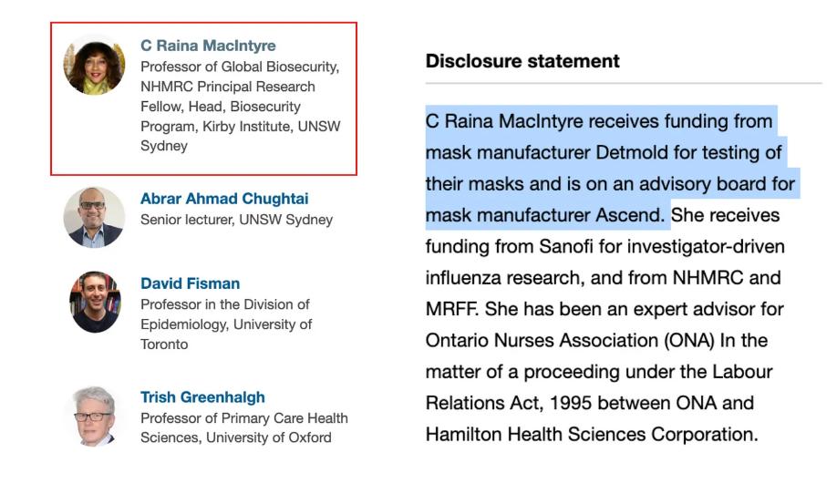Open David Fisman's avatar image
837x504 pixels.
click(94, 302)
